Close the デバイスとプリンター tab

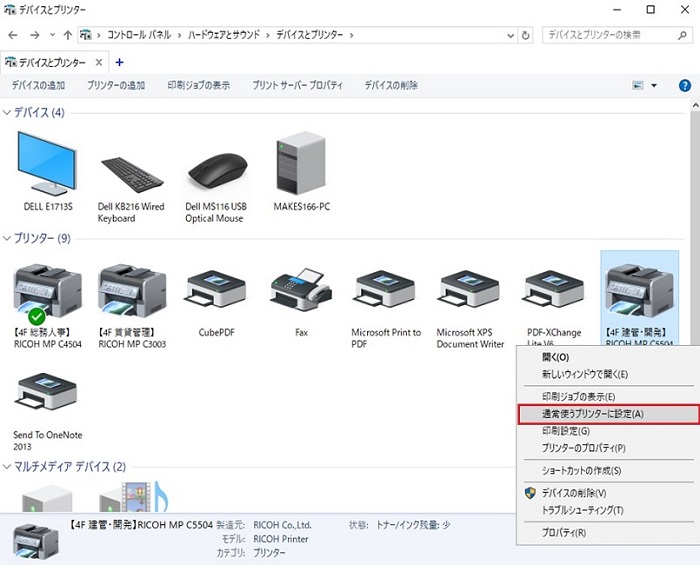pyautogui.click(x=99, y=62)
